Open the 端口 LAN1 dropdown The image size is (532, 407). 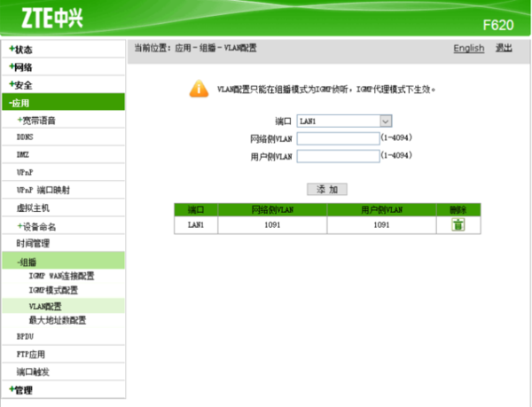point(345,120)
